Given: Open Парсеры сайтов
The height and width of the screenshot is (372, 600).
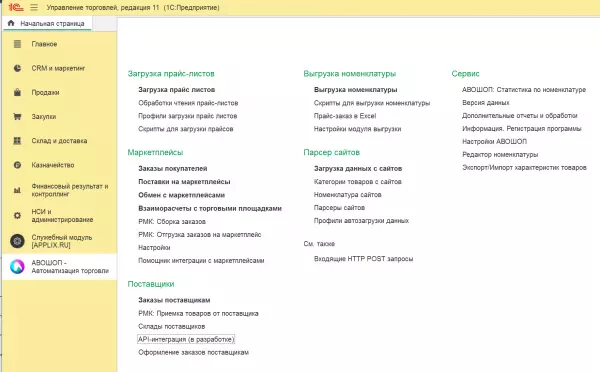Looking at the screenshot, I should pyautogui.click(x=339, y=208).
